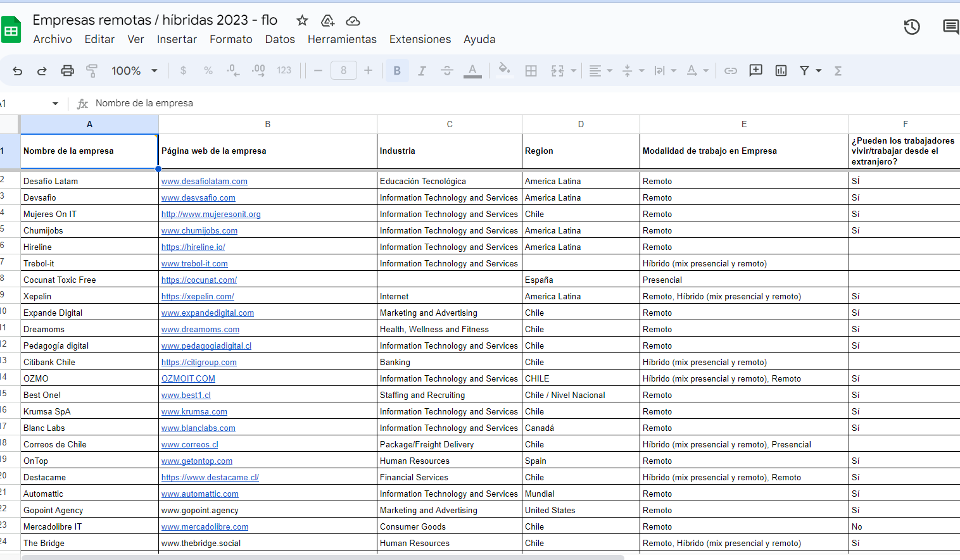The image size is (960, 560).
Task: Decrease decimal places icon
Action: (x=233, y=71)
